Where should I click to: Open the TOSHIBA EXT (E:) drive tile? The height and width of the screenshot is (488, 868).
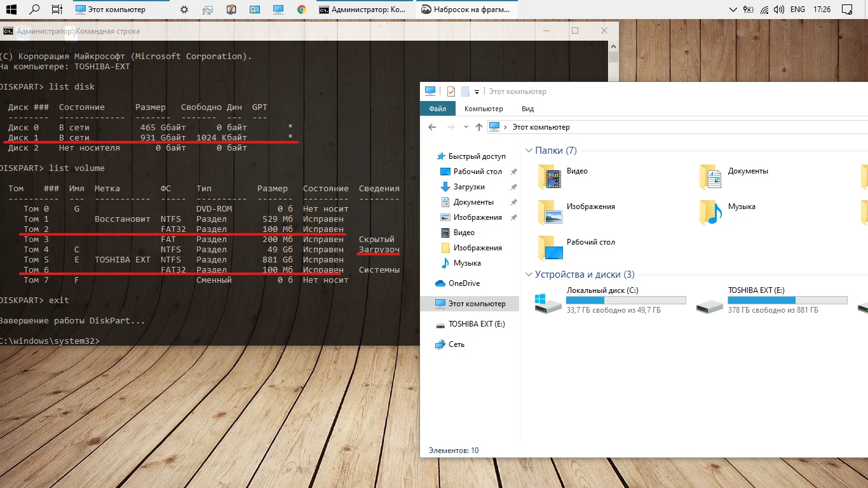click(710, 303)
